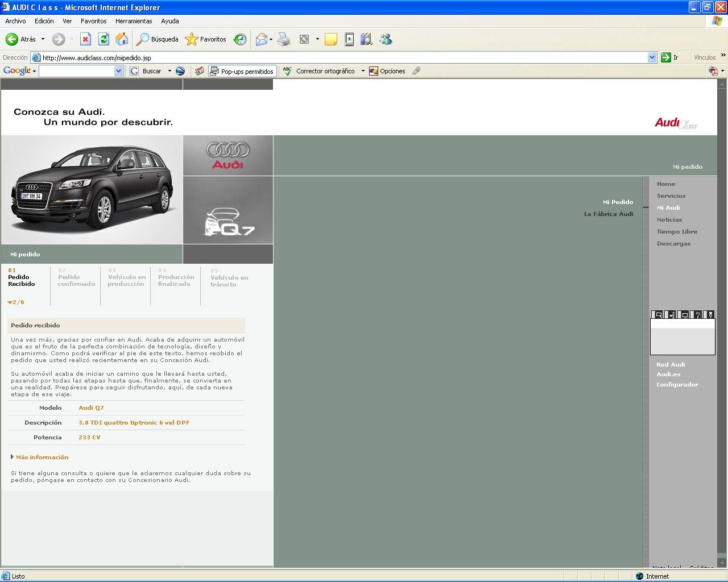Click the yellow note toolbar icon

pos(331,39)
